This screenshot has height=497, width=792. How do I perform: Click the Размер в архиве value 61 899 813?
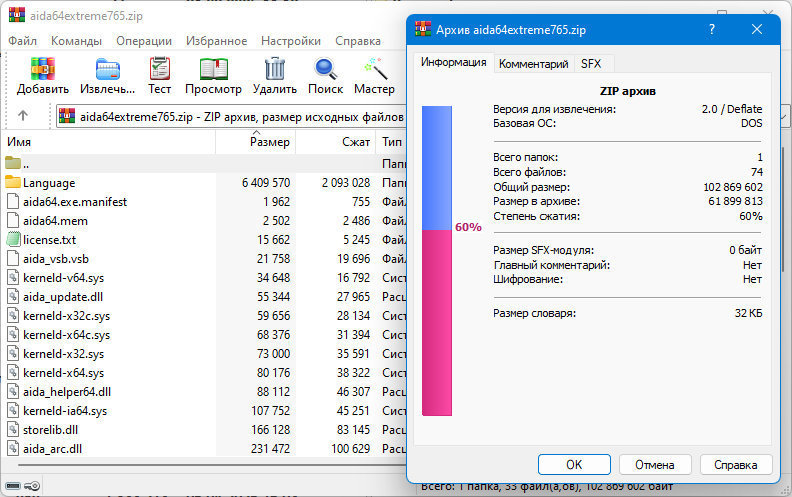pos(735,201)
